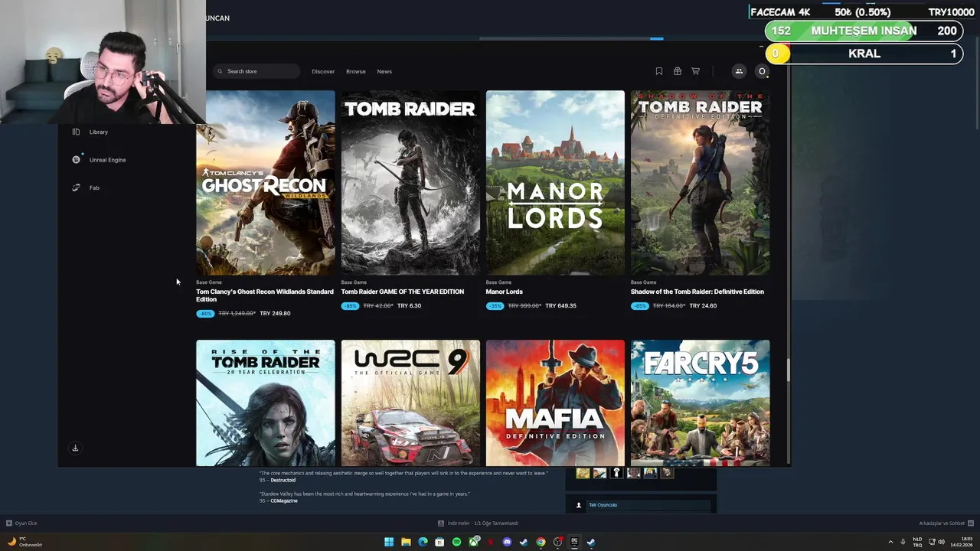Open OBS Studio from the taskbar
Image resolution: width=980 pixels, height=551 pixels.
tap(558, 542)
